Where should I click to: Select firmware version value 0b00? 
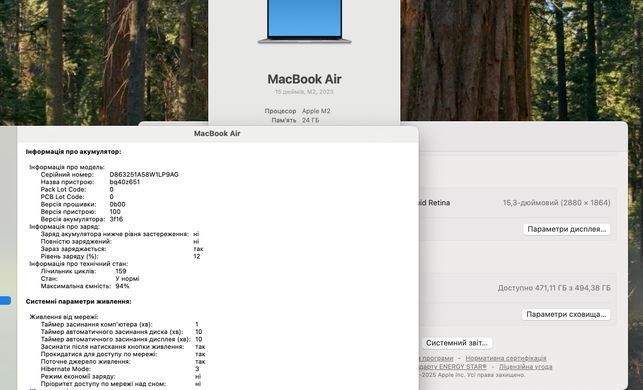pyautogui.click(x=118, y=204)
